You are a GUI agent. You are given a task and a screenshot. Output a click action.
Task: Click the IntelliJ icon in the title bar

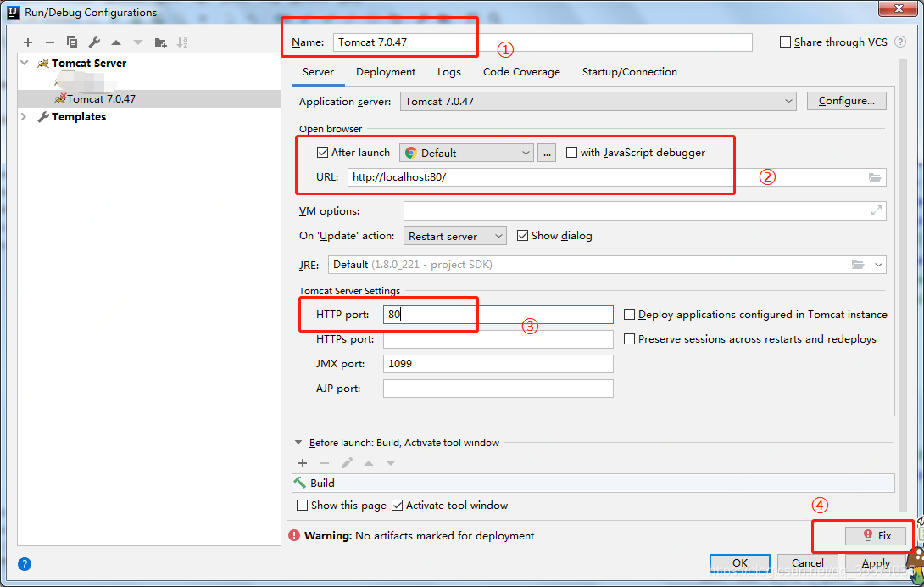[14, 12]
